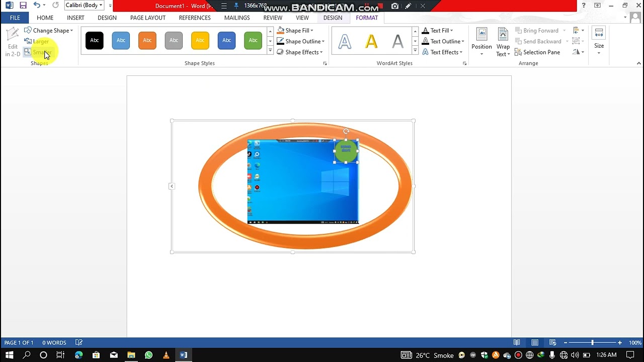The width and height of the screenshot is (644, 362).
Task: Switch to Read Mode view
Action: click(x=517, y=342)
